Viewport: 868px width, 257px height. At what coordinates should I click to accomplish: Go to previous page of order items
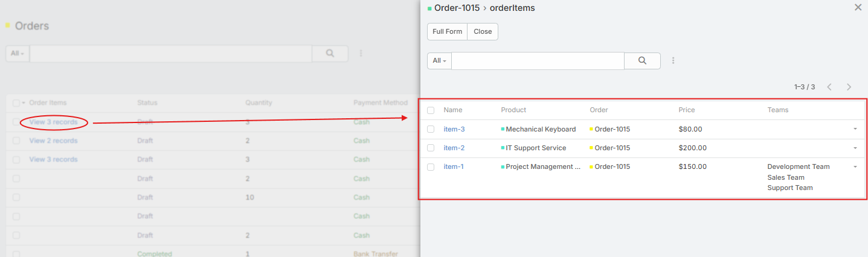pyautogui.click(x=829, y=87)
